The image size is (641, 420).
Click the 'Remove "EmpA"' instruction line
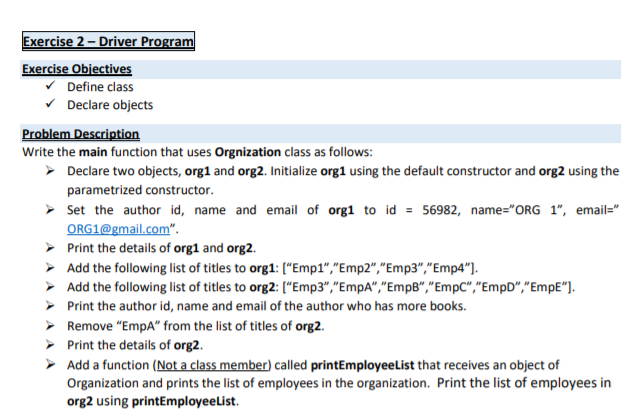click(195, 326)
